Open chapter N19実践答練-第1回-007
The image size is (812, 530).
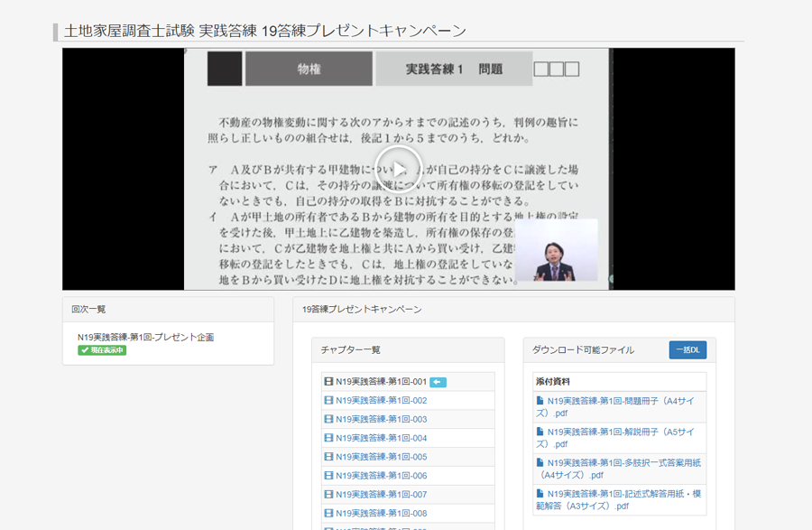click(381, 495)
